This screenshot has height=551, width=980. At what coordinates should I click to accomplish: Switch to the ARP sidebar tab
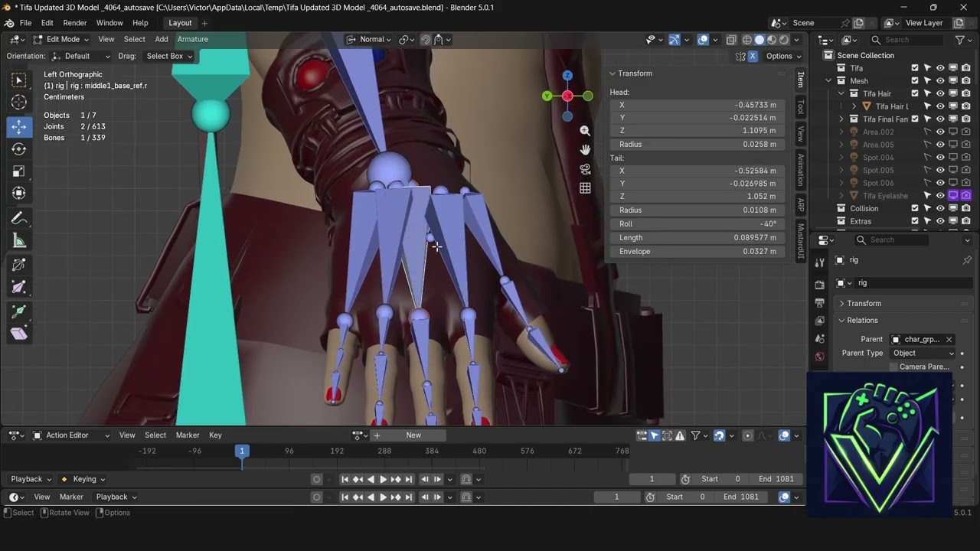coord(801,205)
